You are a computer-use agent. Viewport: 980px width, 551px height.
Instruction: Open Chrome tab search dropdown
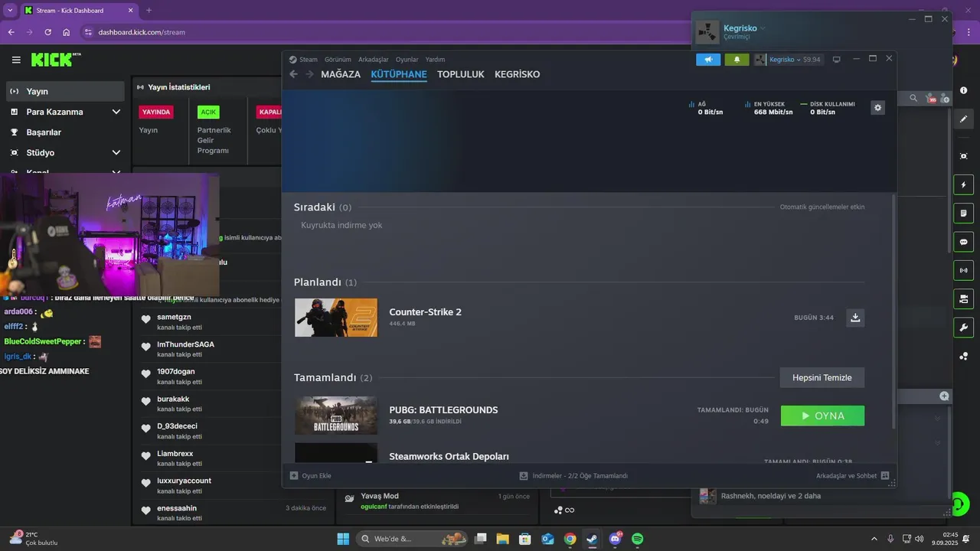[x=10, y=10]
